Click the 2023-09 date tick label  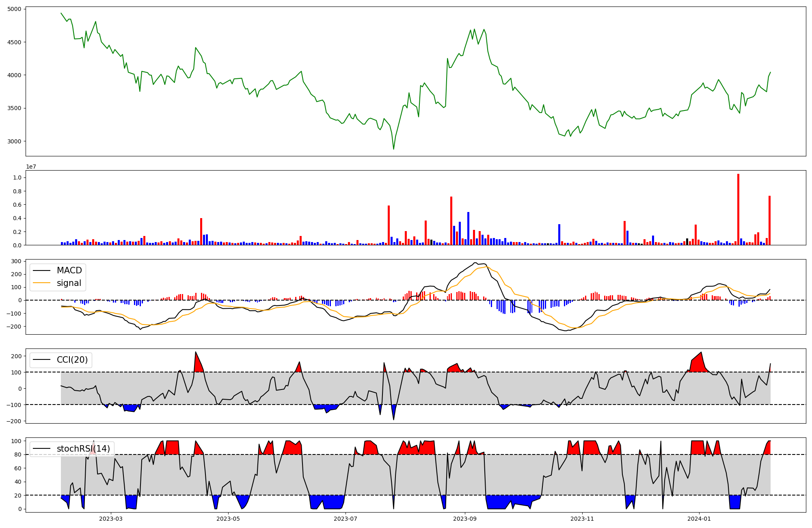coord(465,519)
